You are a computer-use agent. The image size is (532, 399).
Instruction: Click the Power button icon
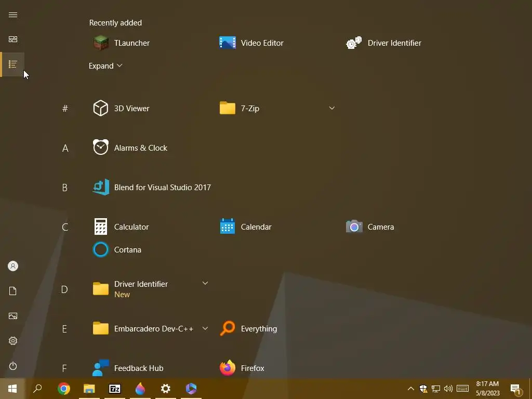[x=13, y=366]
